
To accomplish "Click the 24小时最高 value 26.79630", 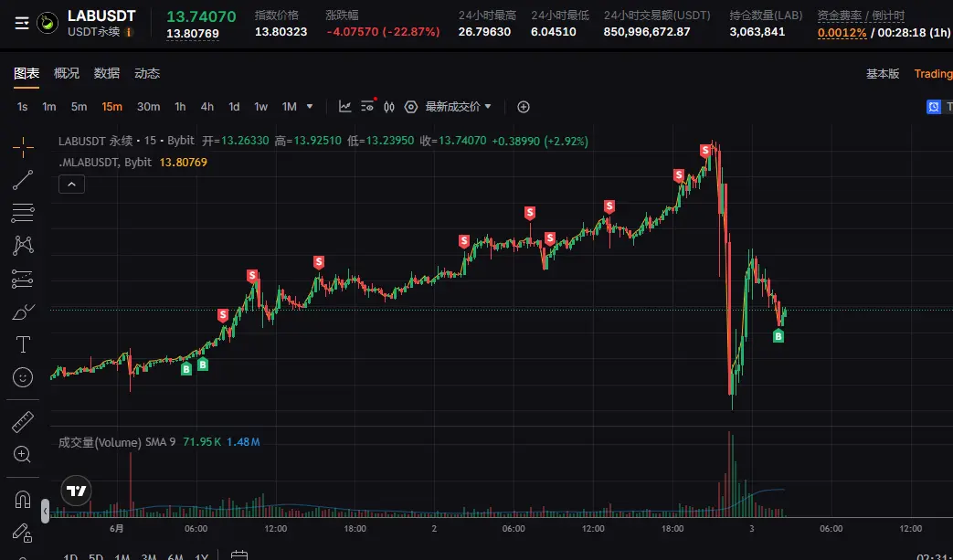I will click(x=484, y=32).
